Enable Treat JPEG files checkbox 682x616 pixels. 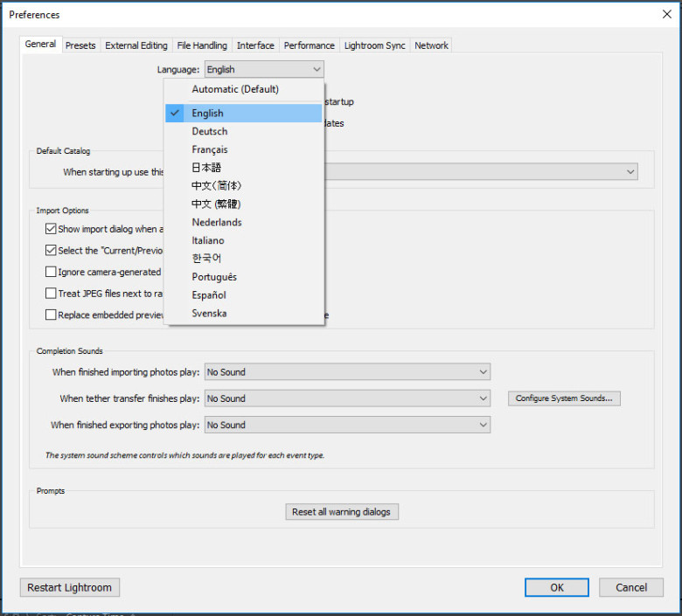click(51, 293)
